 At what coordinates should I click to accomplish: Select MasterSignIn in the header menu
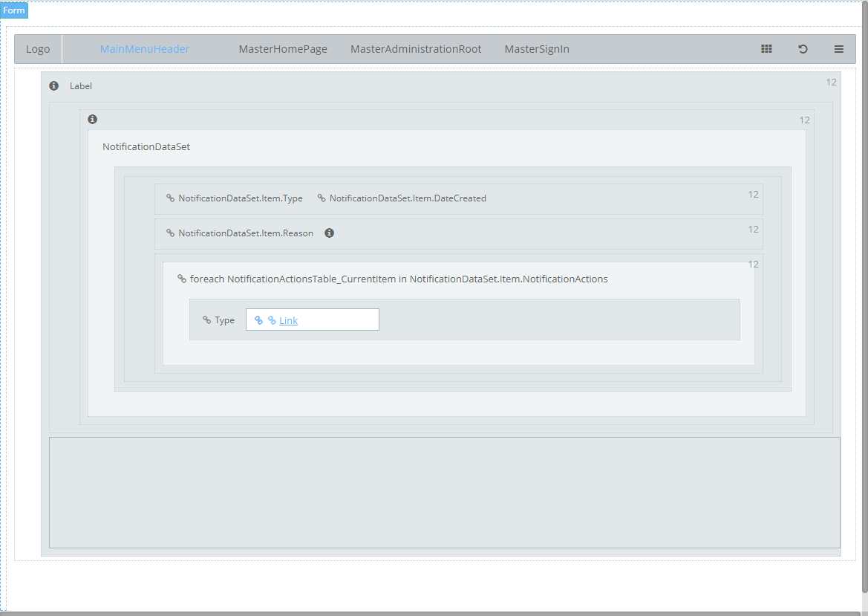pyautogui.click(x=537, y=49)
